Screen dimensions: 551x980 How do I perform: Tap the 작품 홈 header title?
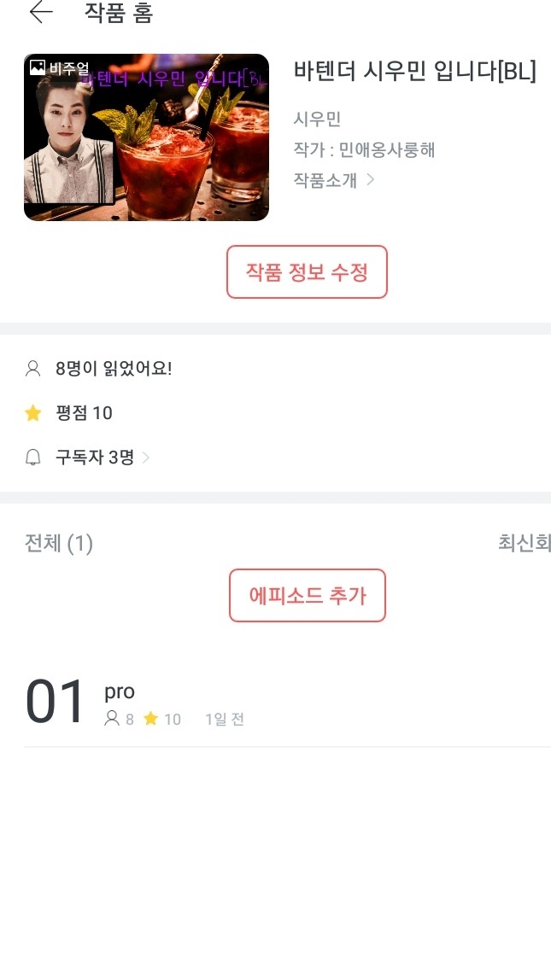[x=119, y=13]
